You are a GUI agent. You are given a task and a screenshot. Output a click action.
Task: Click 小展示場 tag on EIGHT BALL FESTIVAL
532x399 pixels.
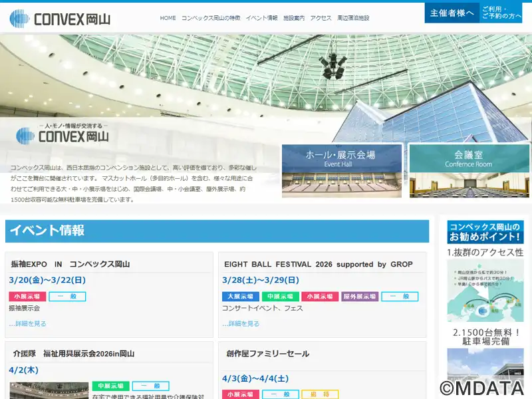[x=320, y=297]
